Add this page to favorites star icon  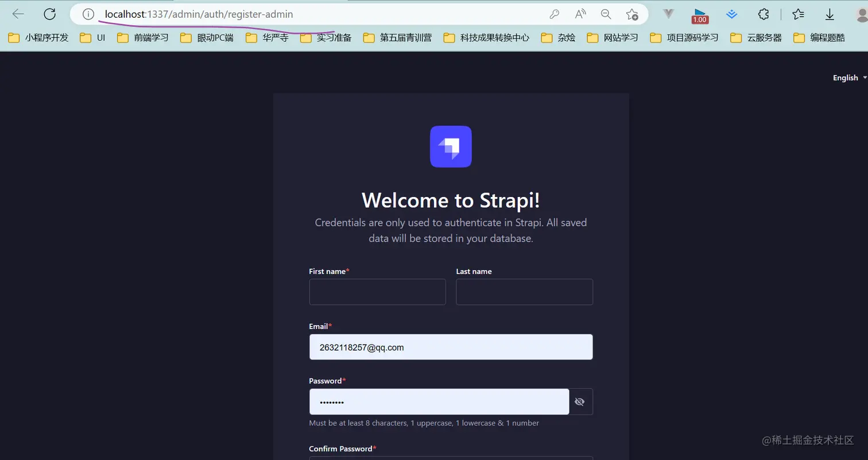[632, 14]
